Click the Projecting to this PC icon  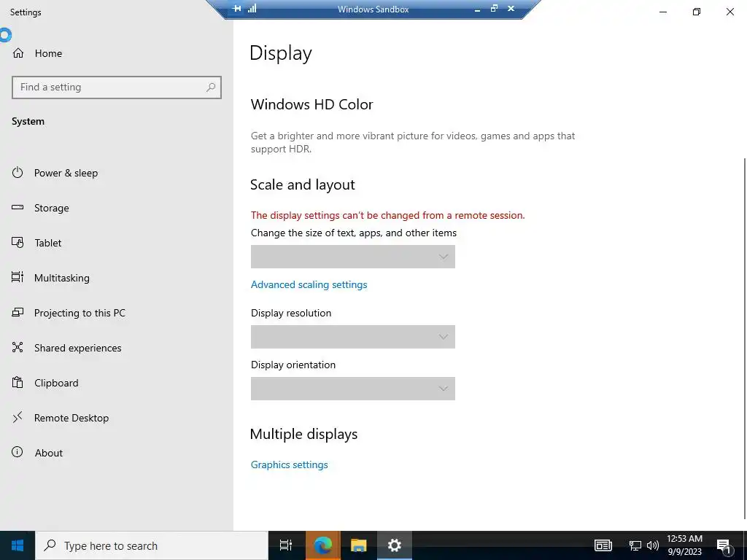(18, 312)
